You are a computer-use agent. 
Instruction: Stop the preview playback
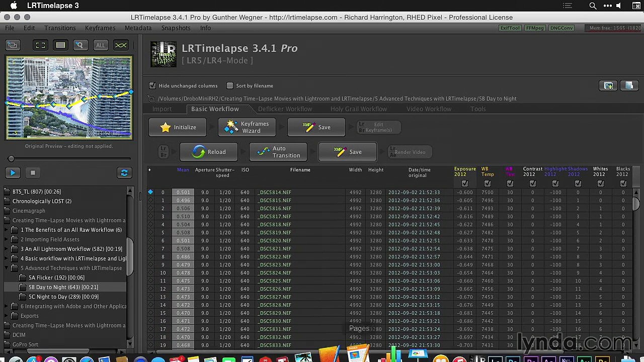click(x=33, y=173)
